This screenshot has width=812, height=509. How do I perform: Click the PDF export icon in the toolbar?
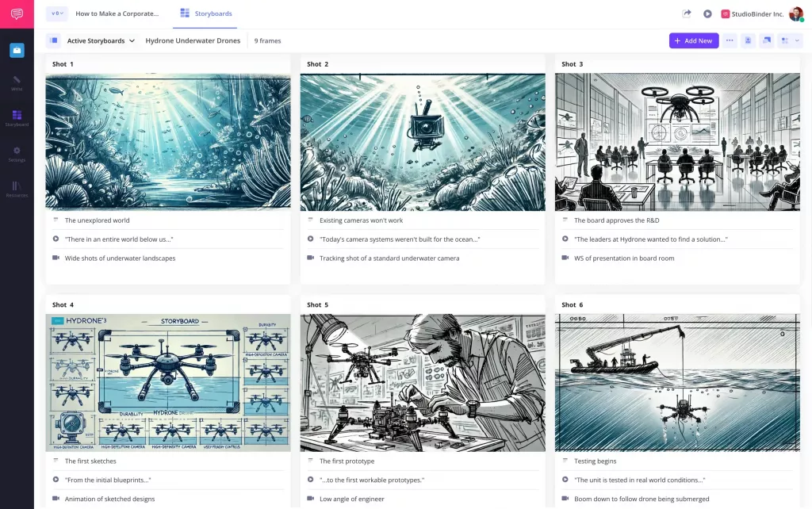748,40
